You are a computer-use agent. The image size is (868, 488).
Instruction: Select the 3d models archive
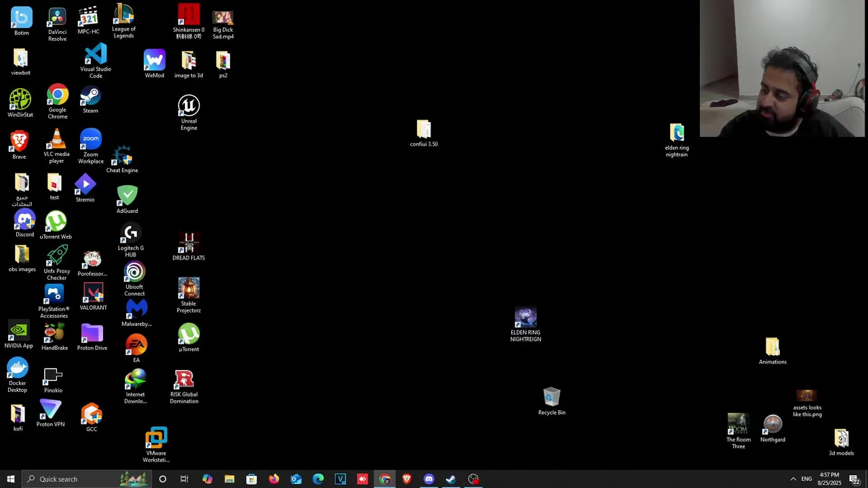pos(841,443)
